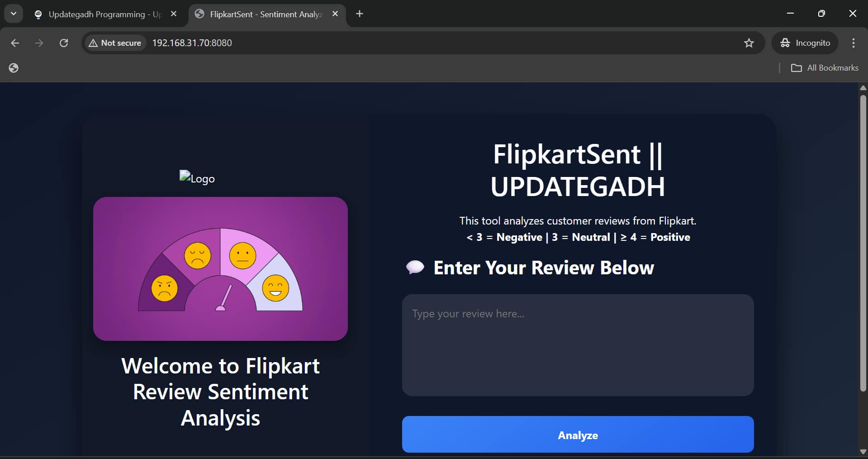
Task: Close the FlipkartSent tab
Action: click(x=335, y=14)
